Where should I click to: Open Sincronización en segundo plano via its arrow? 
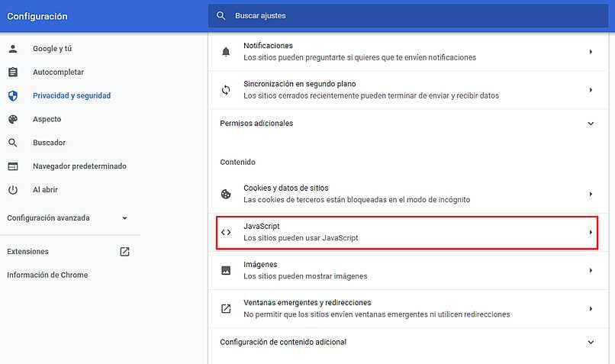(x=591, y=90)
